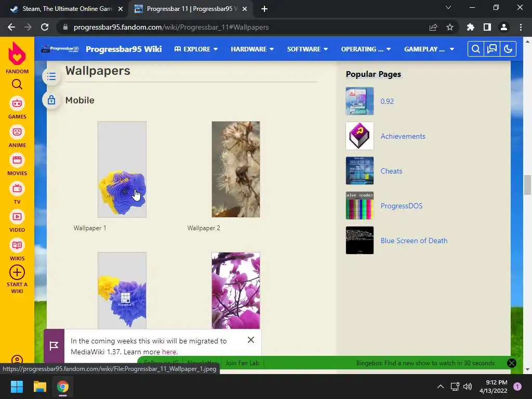The height and width of the screenshot is (399, 532).
Task: Click the page vertical scrollbar thumb
Action: [x=527, y=185]
